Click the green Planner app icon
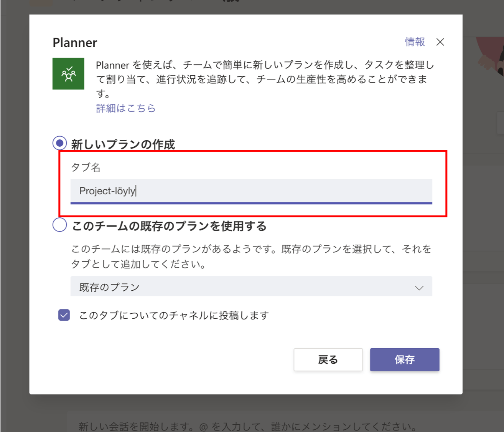The image size is (504, 432). coord(68,74)
